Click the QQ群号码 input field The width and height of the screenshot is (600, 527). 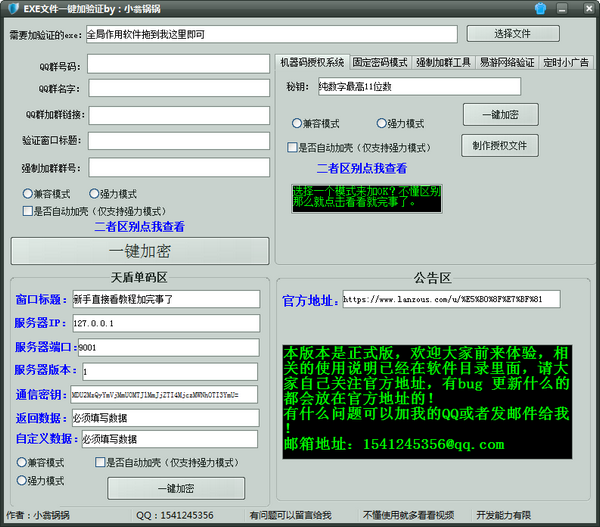point(179,64)
